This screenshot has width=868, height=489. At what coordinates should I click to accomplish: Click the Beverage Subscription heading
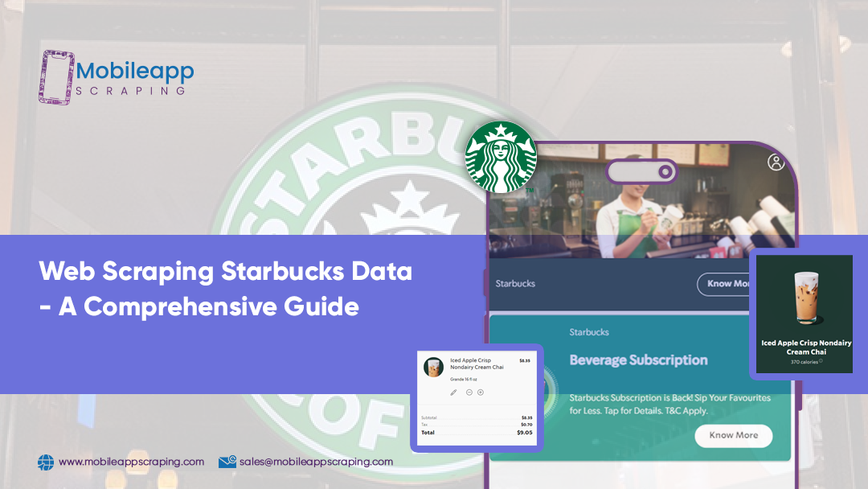638,360
